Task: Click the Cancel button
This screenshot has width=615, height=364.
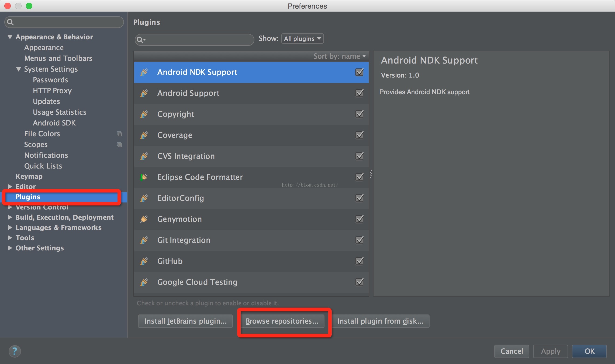Action: (x=512, y=351)
